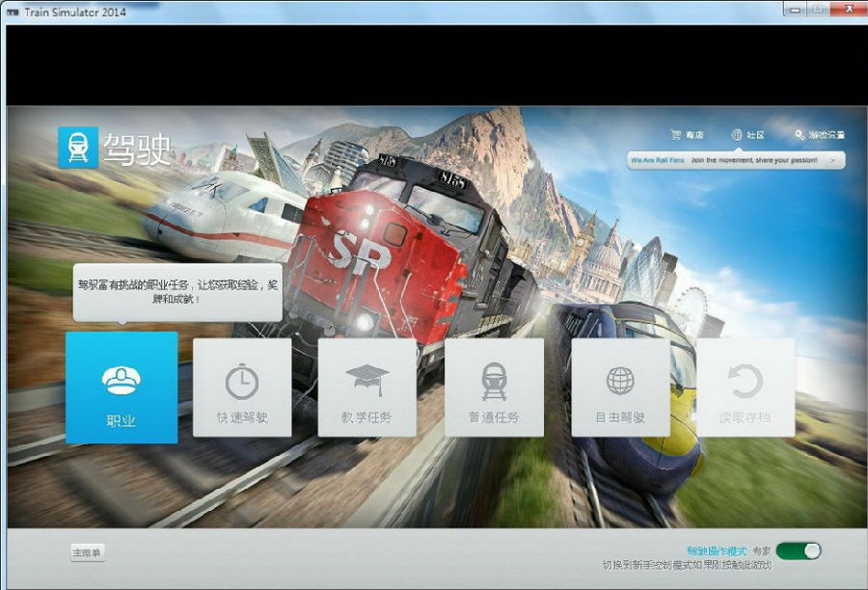Choose the 普通任务 standard scenarios tile
Screen dimensions: 868x590
coord(494,388)
